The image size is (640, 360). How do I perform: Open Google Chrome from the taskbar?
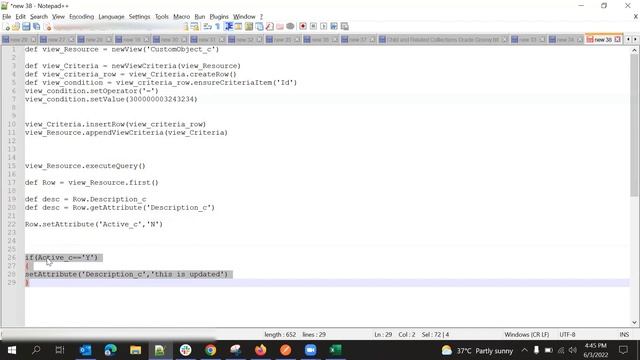210,350
